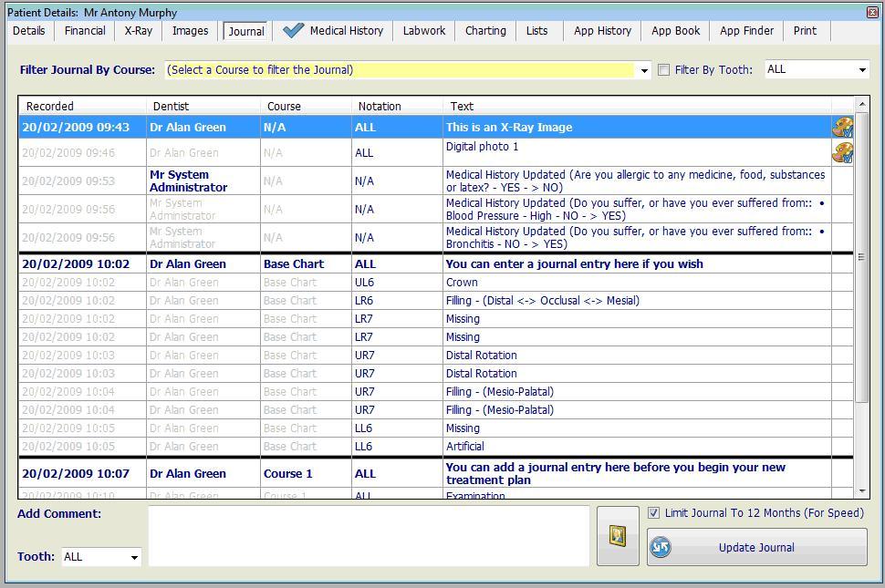Uncheck Limit Journal To 12 Months
885x588 pixels.
[x=653, y=513]
